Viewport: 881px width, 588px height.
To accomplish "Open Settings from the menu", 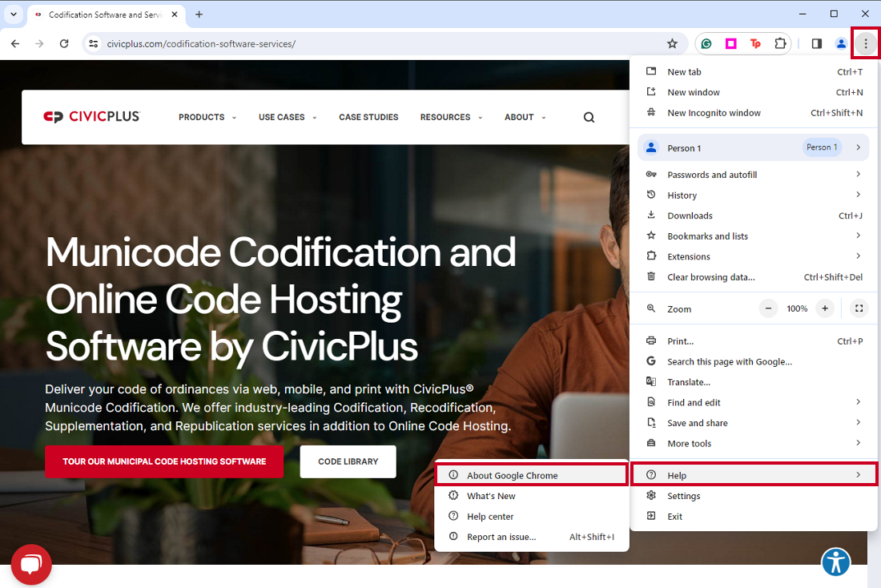I will [754, 496].
